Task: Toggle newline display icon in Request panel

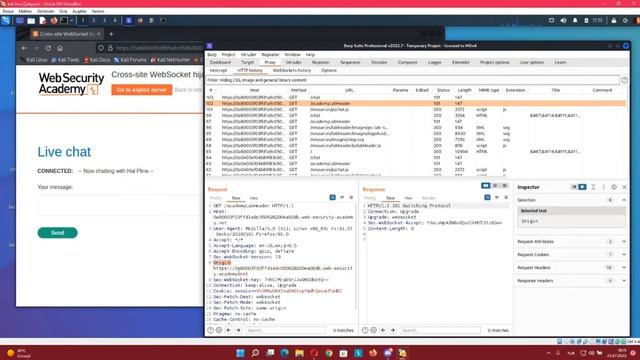Action: click(x=342, y=198)
